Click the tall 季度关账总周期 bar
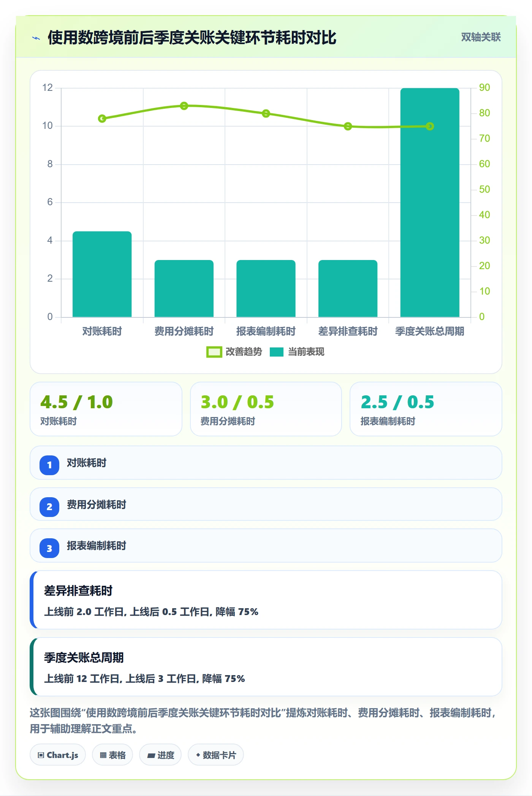This screenshot has height=796, width=532. tap(430, 203)
